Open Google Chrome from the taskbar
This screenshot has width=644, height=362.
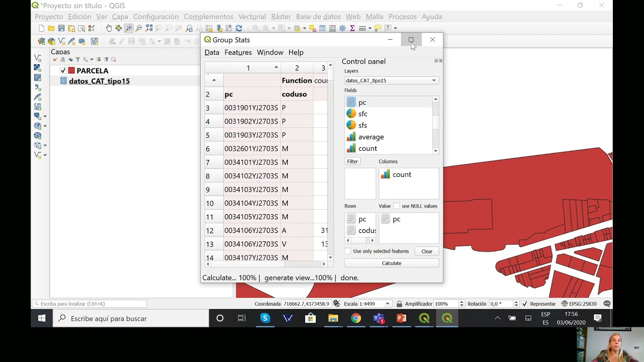click(356, 318)
